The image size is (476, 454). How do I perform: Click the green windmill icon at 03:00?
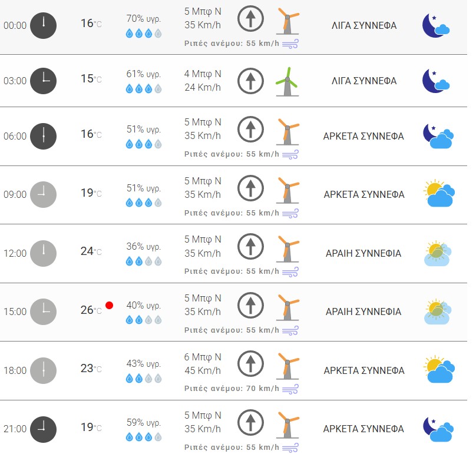point(287,81)
